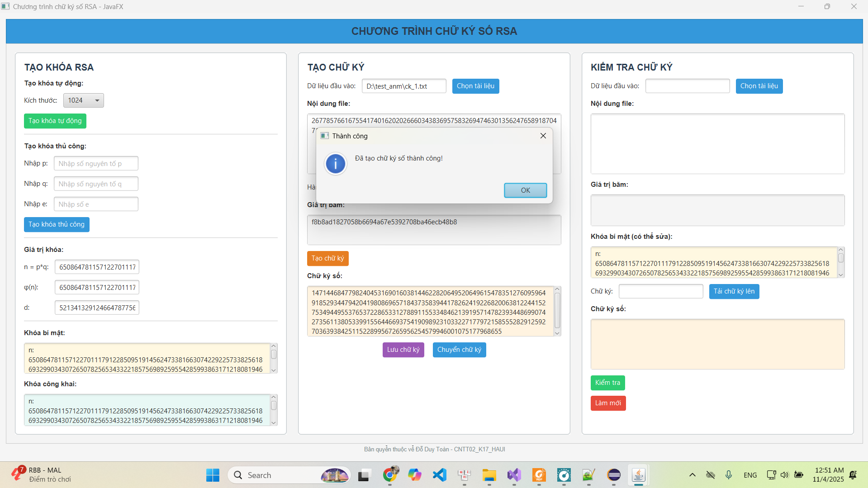Screen dimensions: 868x488
Task: Click the green Kiểm tra button
Action: pyautogui.click(x=607, y=383)
